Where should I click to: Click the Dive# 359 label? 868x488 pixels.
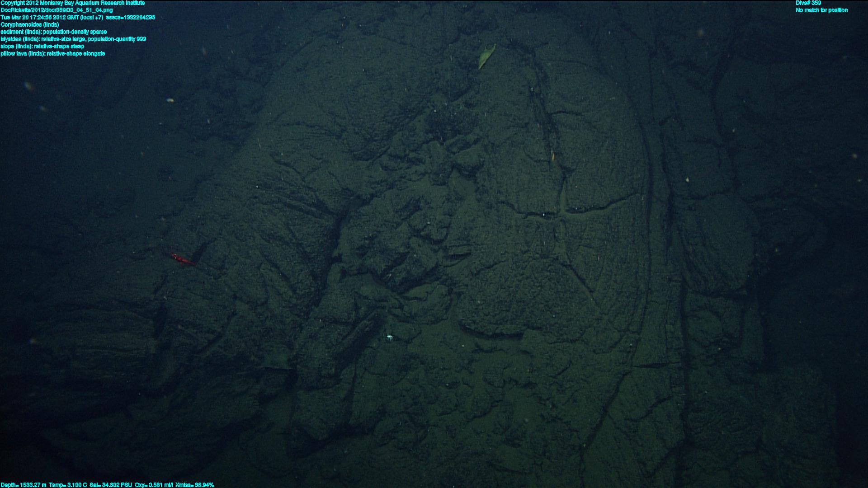click(808, 3)
